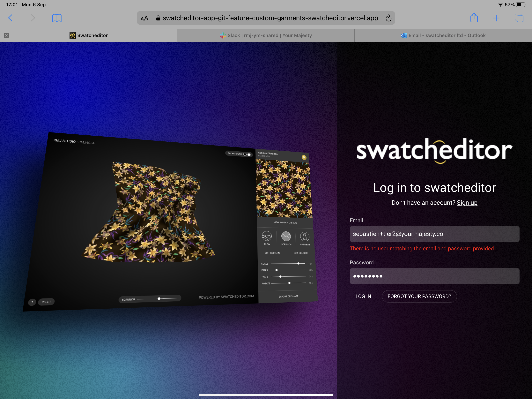Select the Swatcheditor browser tab
Viewport: 532px width, 399px height.
click(x=89, y=35)
